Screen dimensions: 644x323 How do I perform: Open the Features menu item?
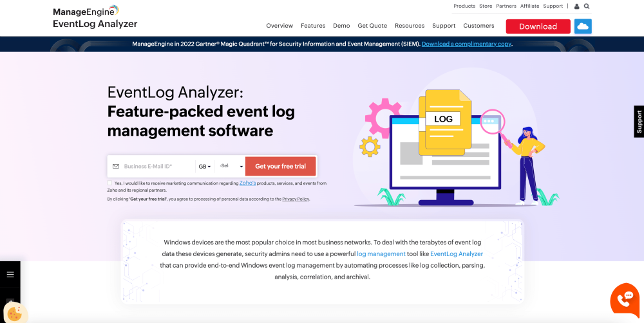coord(313,26)
